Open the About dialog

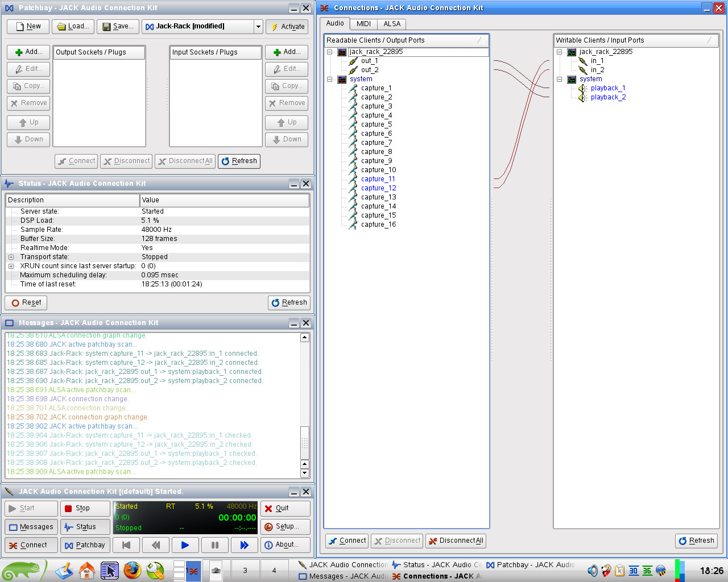[x=286, y=545]
